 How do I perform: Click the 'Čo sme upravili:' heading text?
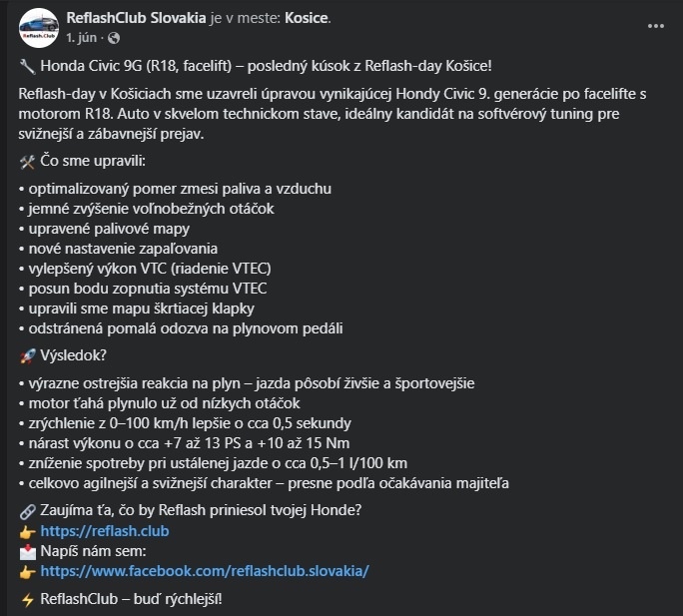(99, 162)
